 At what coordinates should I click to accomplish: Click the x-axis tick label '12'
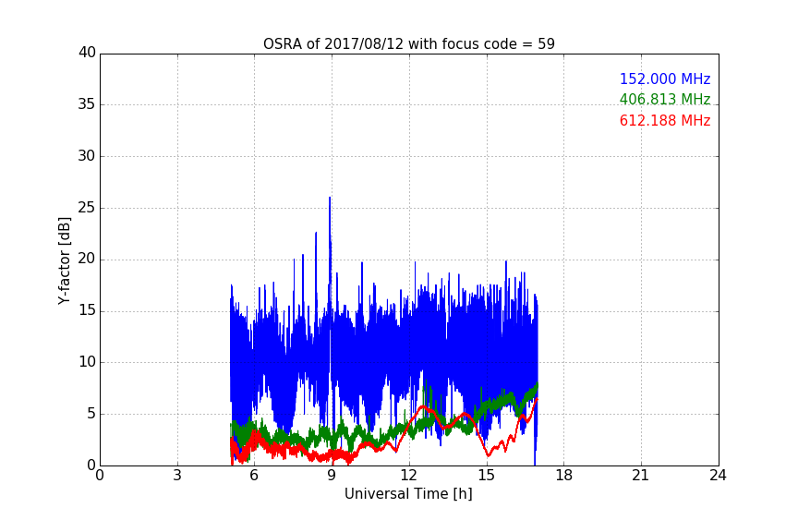(409, 476)
